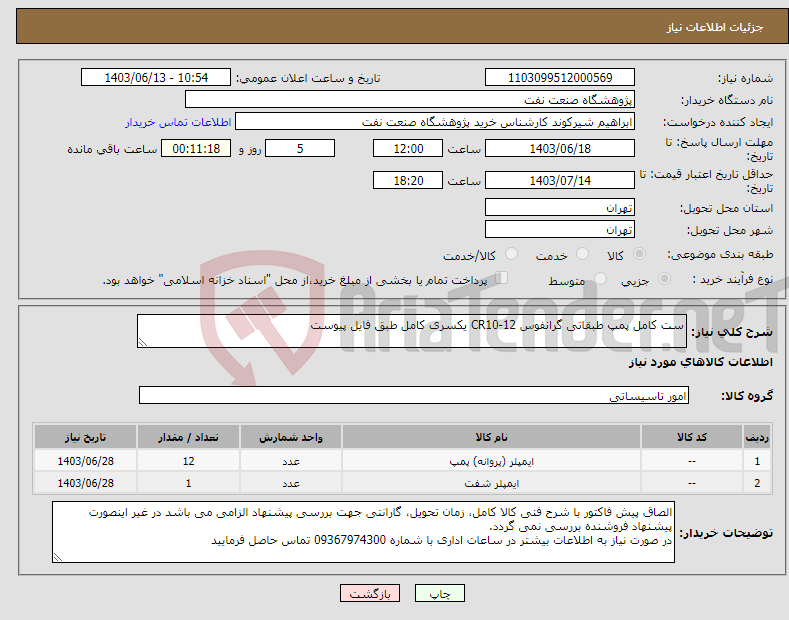Click row number 2 cell
789x620 pixels.
(x=757, y=483)
